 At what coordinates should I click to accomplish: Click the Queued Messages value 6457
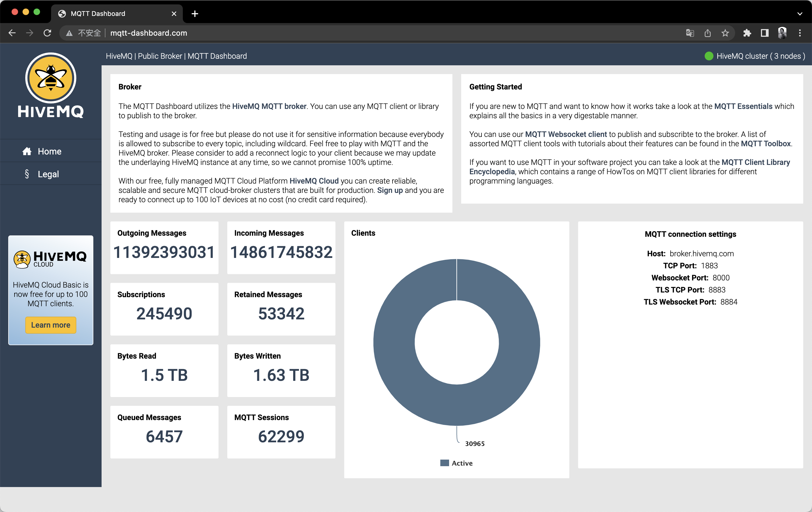164,437
